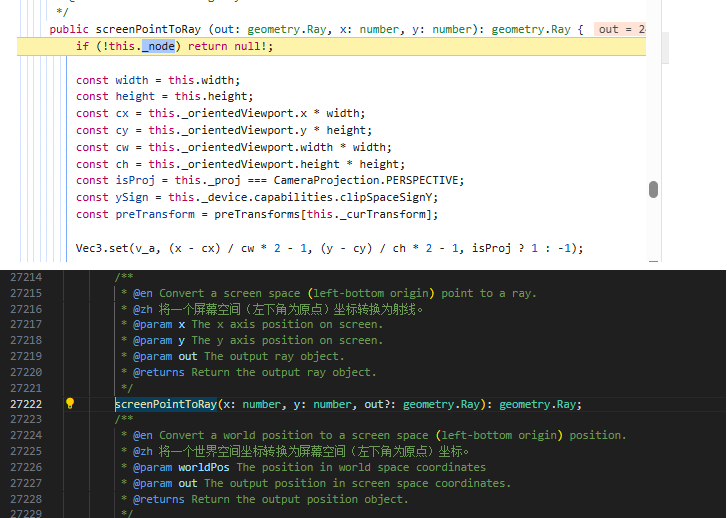Image resolution: width=727 pixels, height=518 pixels.
Task: Click the selected screenPointToRay name on line 27222
Action: tap(166, 404)
